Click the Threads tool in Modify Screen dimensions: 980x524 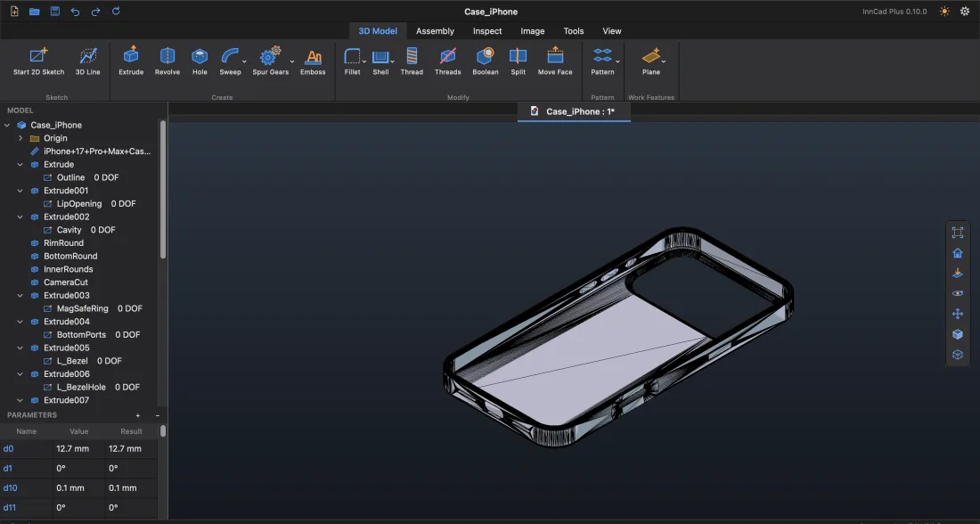coord(448,61)
